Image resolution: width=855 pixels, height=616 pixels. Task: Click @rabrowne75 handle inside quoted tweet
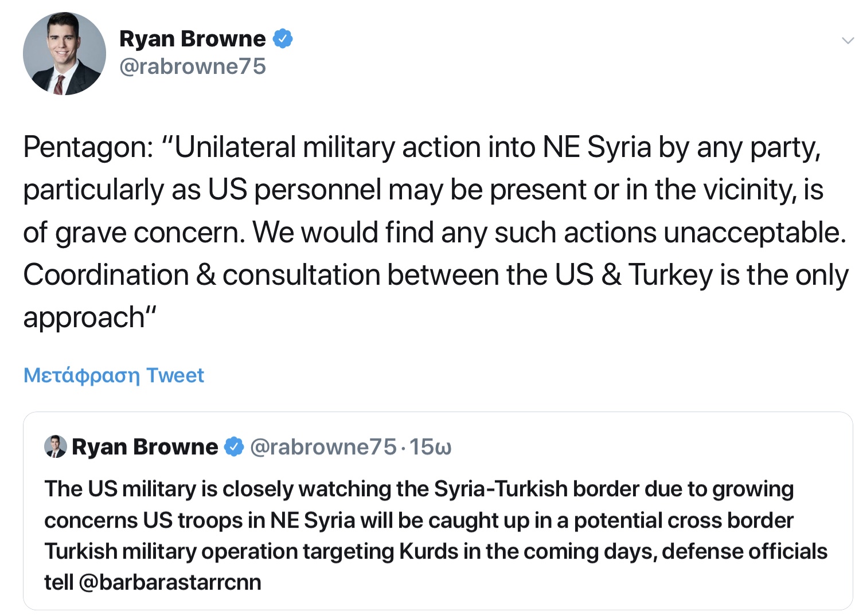pyautogui.click(x=323, y=446)
